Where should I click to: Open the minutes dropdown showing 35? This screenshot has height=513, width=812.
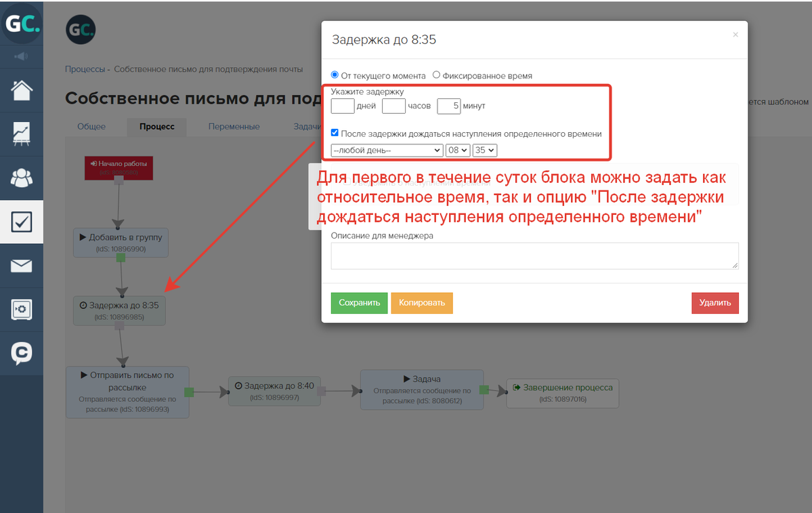tap(484, 150)
